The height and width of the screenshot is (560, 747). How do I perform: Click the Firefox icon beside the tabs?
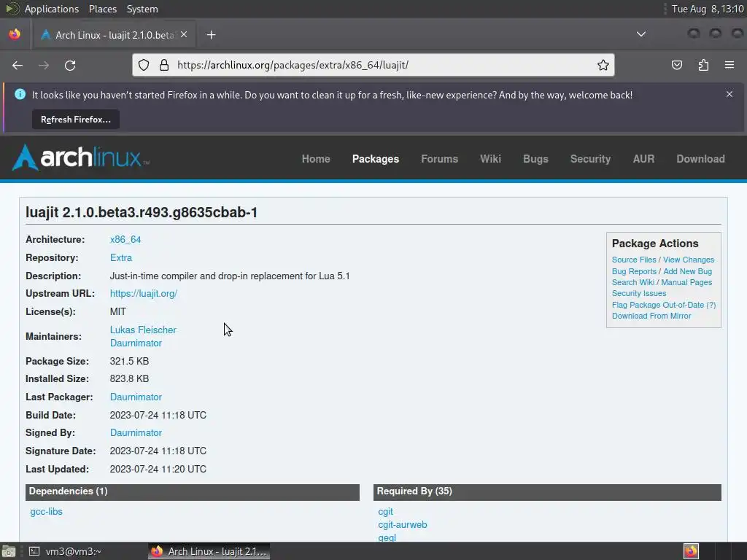pyautogui.click(x=15, y=34)
